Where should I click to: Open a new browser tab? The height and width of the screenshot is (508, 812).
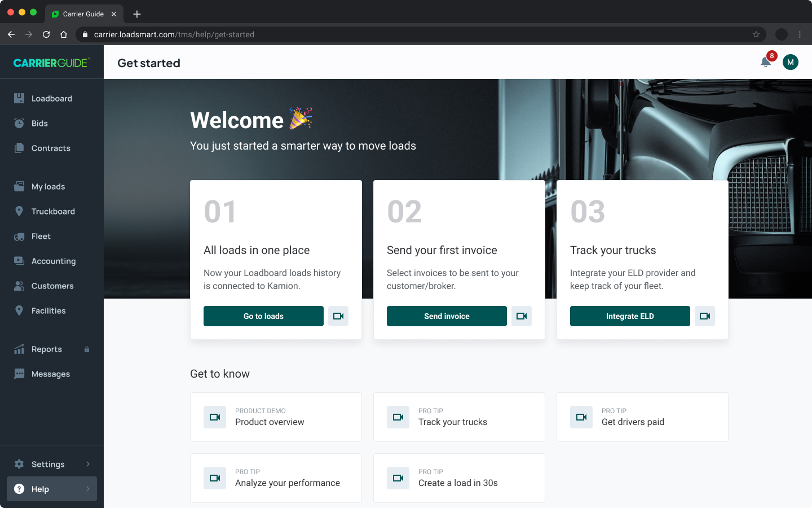(x=137, y=14)
